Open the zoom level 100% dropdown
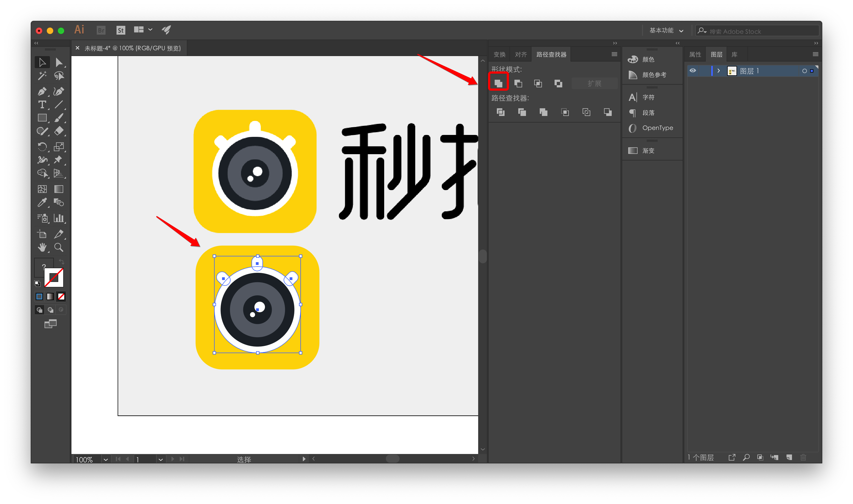 coord(106,459)
